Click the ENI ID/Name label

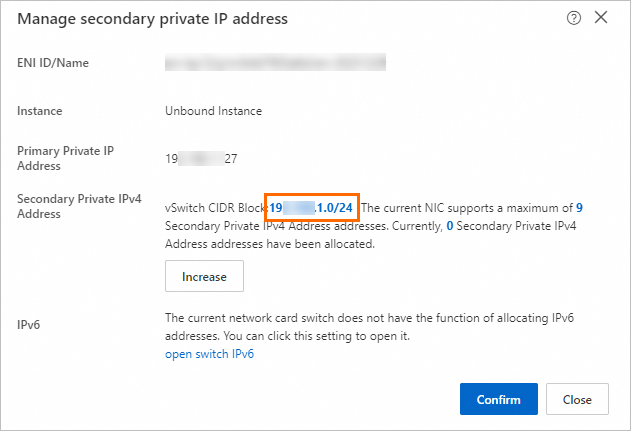tap(53, 63)
